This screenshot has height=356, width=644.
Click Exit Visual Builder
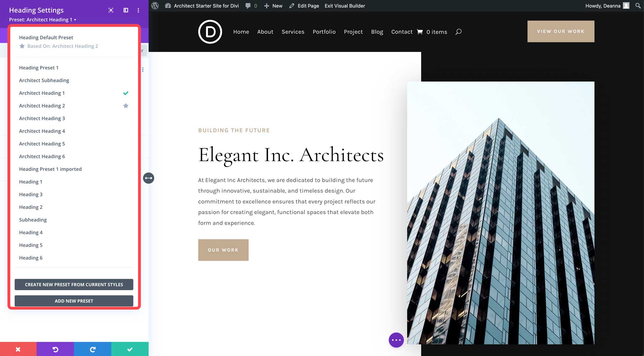pyautogui.click(x=344, y=6)
